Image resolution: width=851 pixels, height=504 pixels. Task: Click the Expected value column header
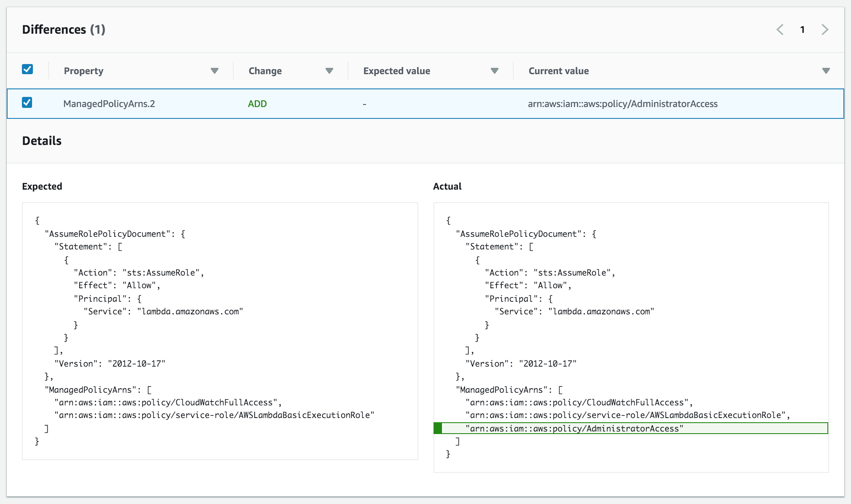pyautogui.click(x=396, y=71)
